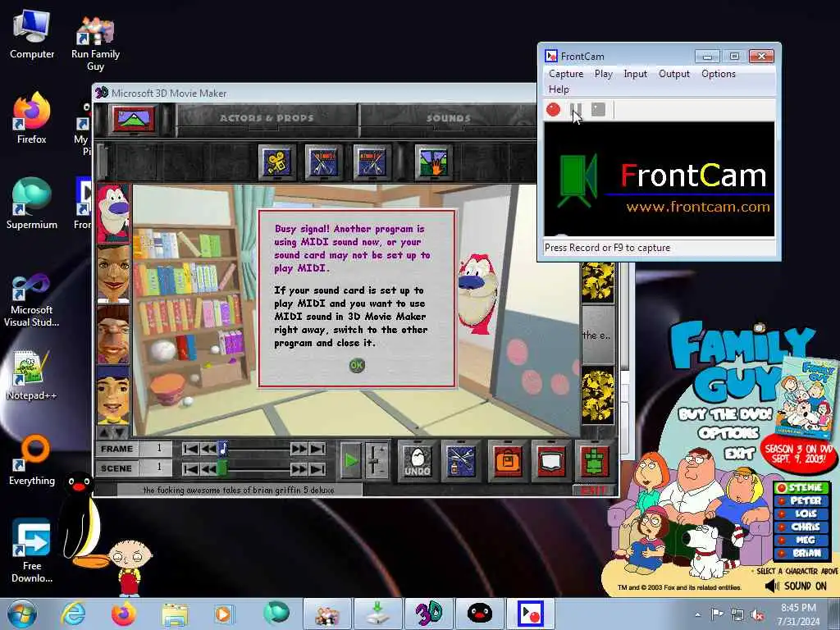Click the Stop button in FrontCam toolbar
840x630 pixels.
coord(598,110)
